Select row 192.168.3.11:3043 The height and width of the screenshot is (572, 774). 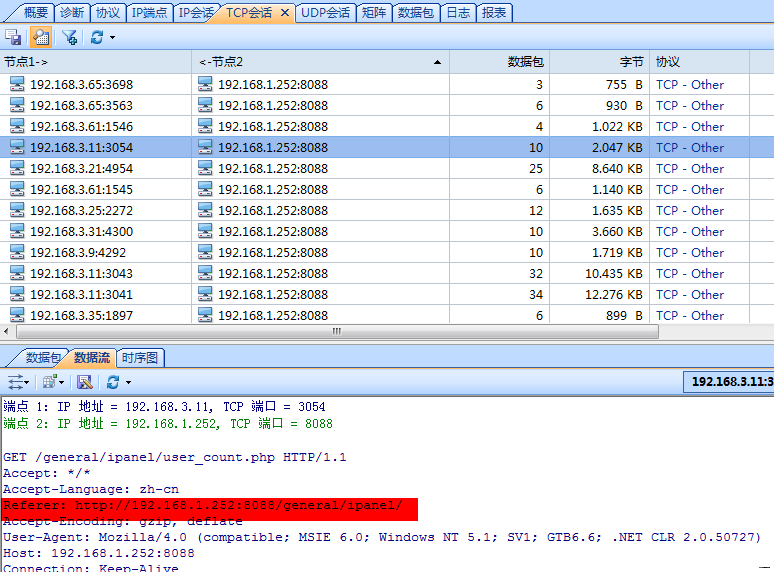tap(387, 273)
